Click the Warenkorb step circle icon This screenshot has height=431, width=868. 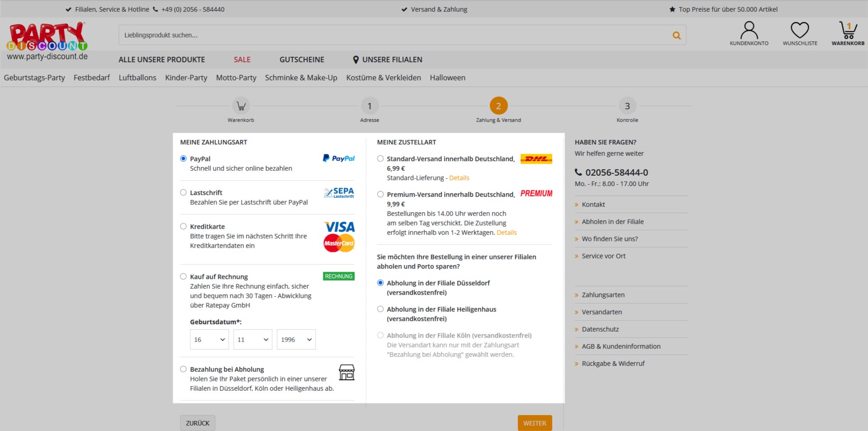(x=241, y=106)
